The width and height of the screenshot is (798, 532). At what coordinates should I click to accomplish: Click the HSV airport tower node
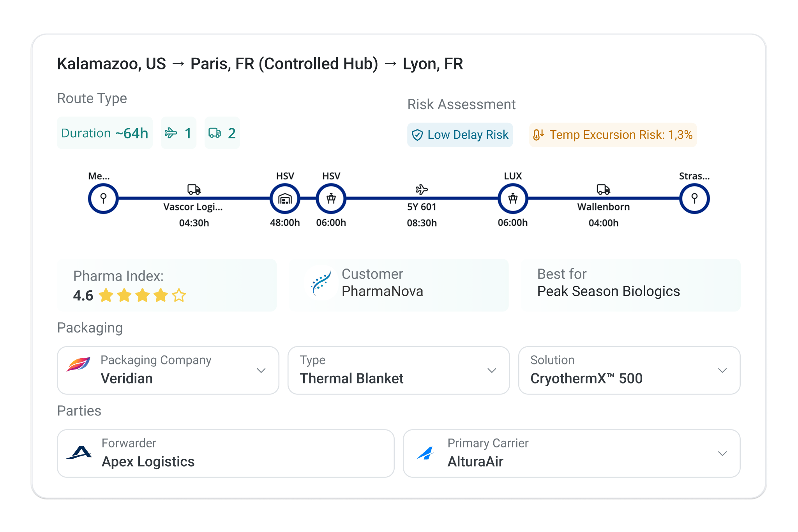coord(331,199)
